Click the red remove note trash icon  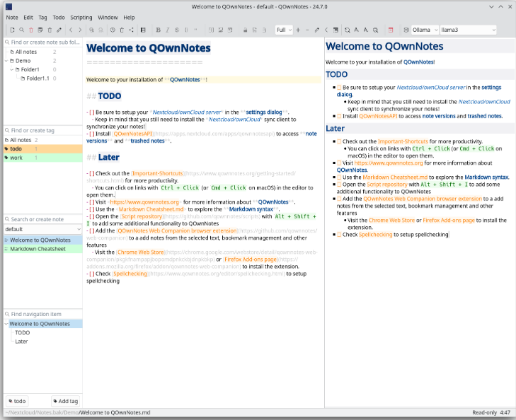pos(31,30)
